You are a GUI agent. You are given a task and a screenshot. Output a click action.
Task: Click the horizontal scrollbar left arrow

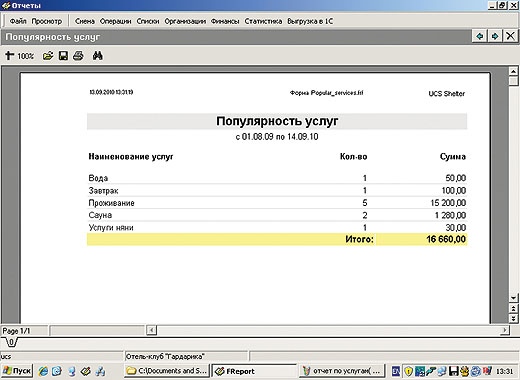click(151, 330)
